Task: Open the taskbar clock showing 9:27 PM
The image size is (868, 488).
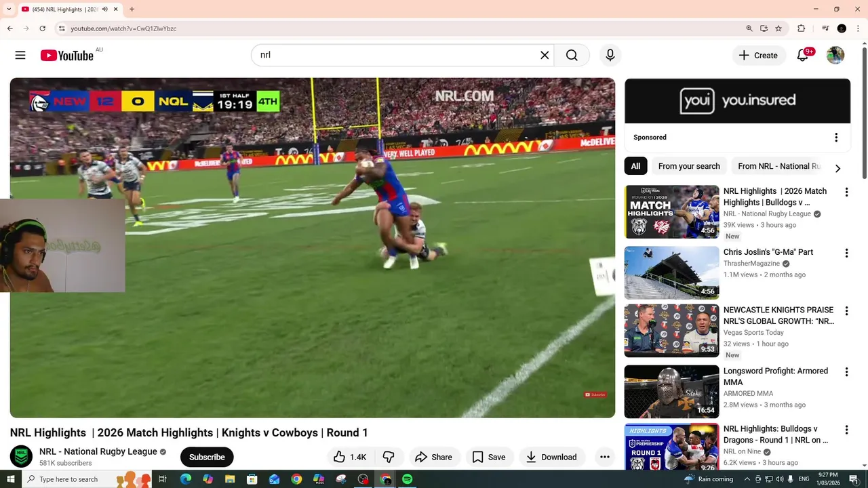Action: (828, 479)
